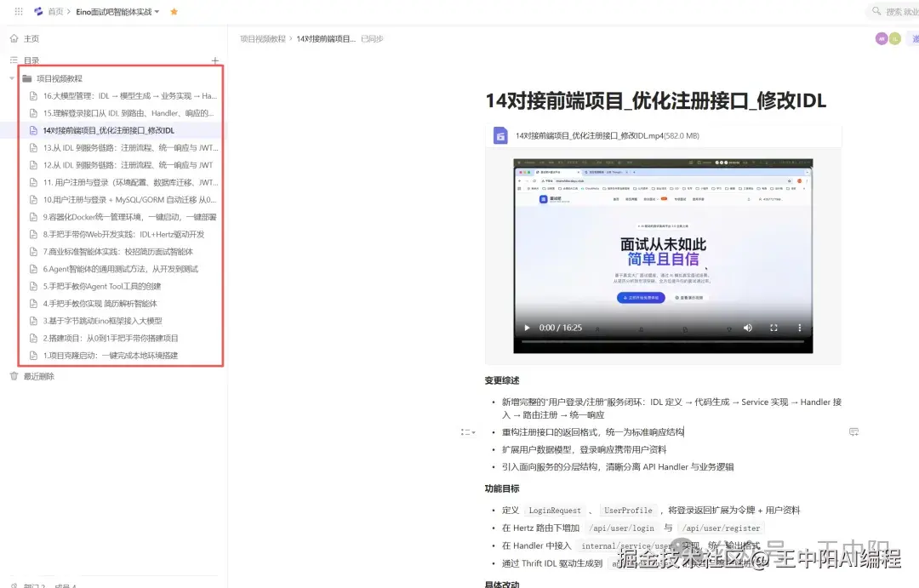This screenshot has height=588, width=919.
Task: Open document 7.商业标准智能体实践
Action: click(x=117, y=252)
